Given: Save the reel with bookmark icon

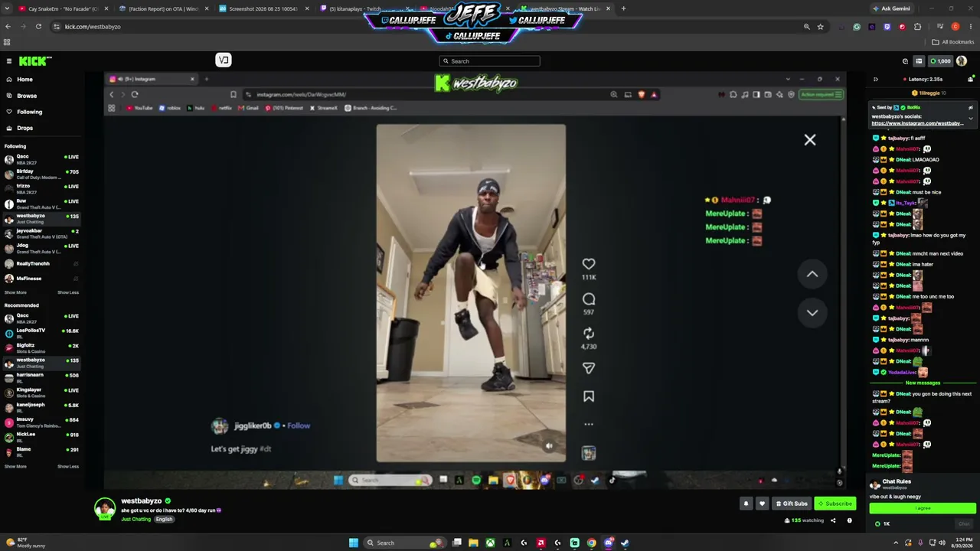Looking at the screenshot, I should (x=589, y=396).
